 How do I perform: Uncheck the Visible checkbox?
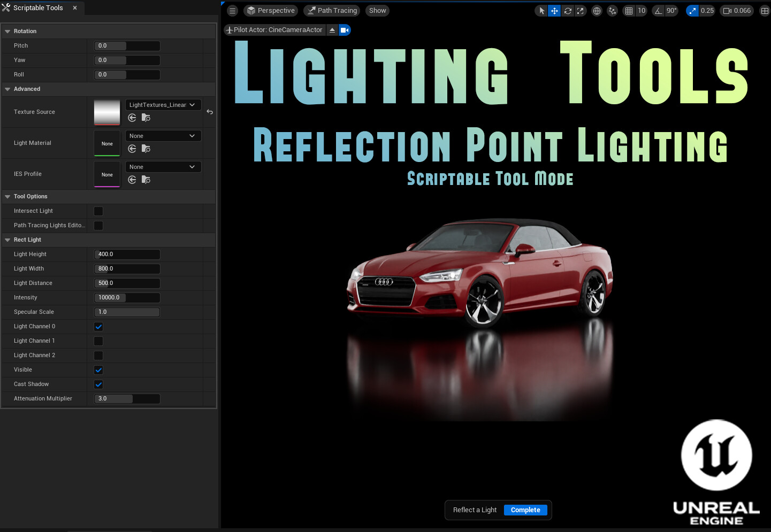tap(98, 370)
